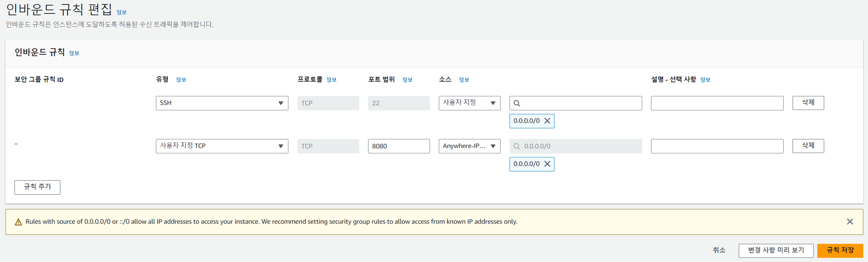Open the 정보 link beside 유형 column
Viewport: 868px width, 262px height.
click(x=181, y=80)
